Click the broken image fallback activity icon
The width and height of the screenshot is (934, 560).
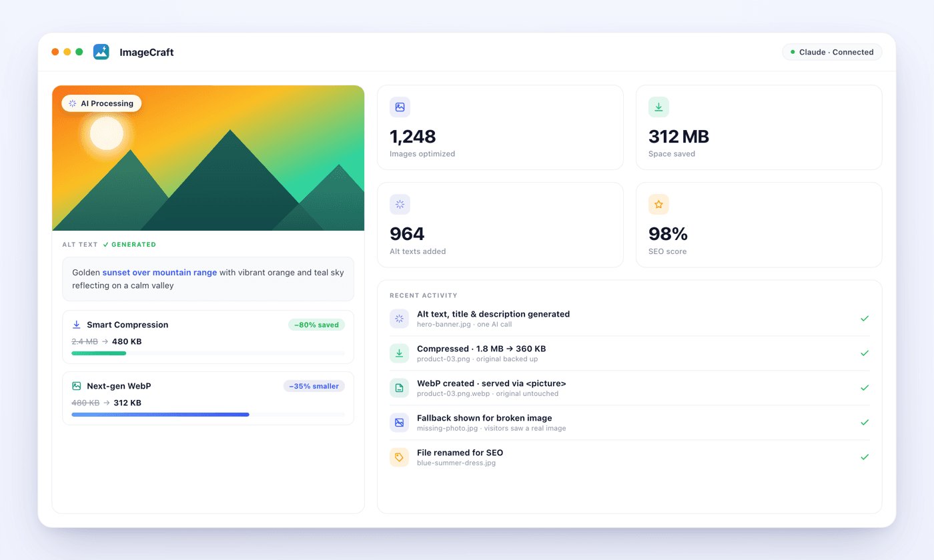(399, 423)
